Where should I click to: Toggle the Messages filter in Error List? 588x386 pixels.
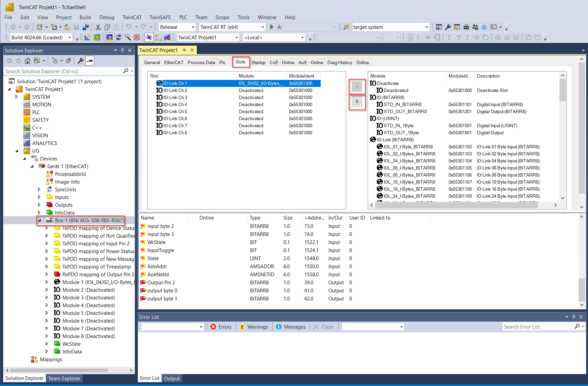click(x=291, y=327)
